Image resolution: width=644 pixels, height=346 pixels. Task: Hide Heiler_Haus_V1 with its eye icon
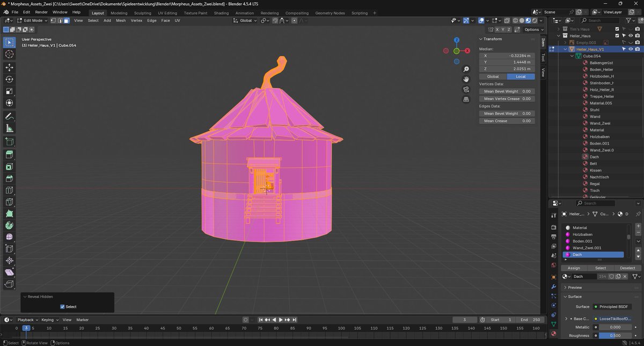click(631, 49)
